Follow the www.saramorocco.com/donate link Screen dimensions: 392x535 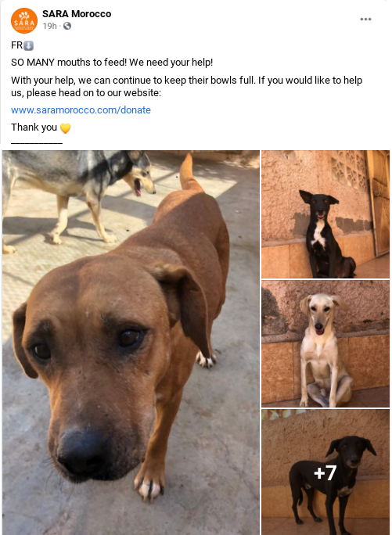point(81,110)
